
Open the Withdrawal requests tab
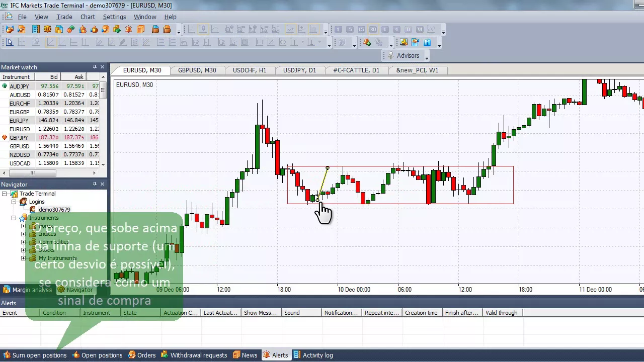tap(194, 355)
